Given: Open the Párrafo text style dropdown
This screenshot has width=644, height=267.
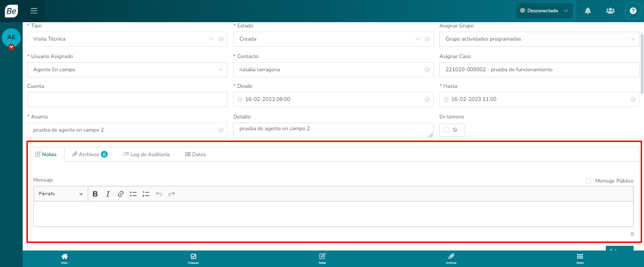Looking at the screenshot, I should click(60, 194).
